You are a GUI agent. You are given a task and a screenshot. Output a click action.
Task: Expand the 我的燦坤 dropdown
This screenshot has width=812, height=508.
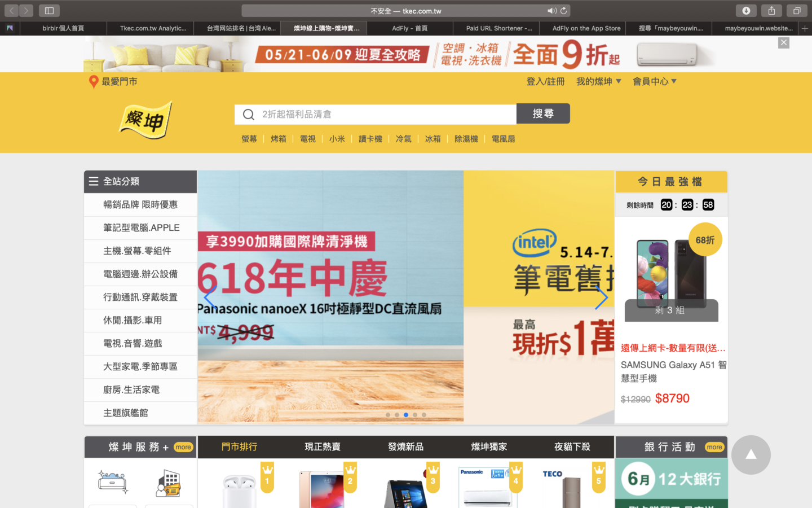tap(598, 82)
